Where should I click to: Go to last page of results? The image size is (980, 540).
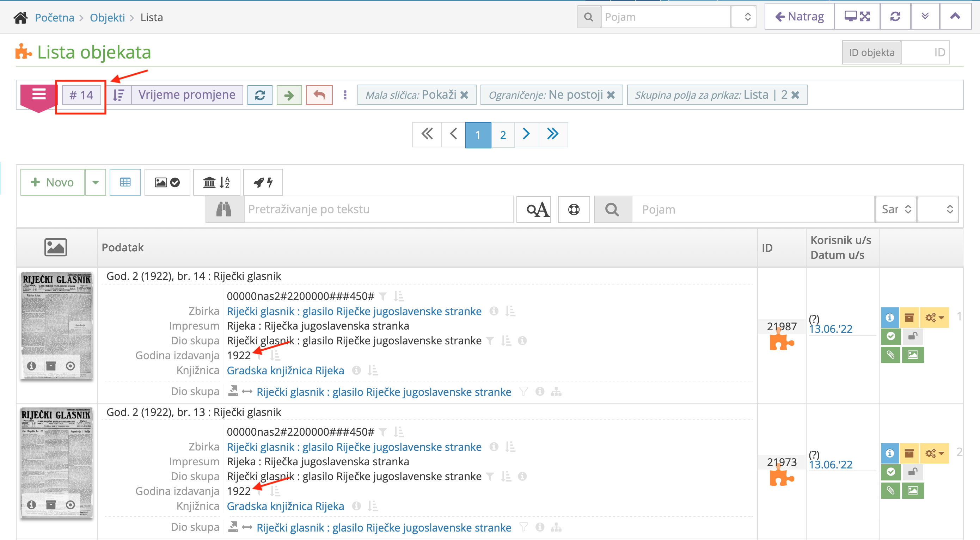[x=553, y=135]
